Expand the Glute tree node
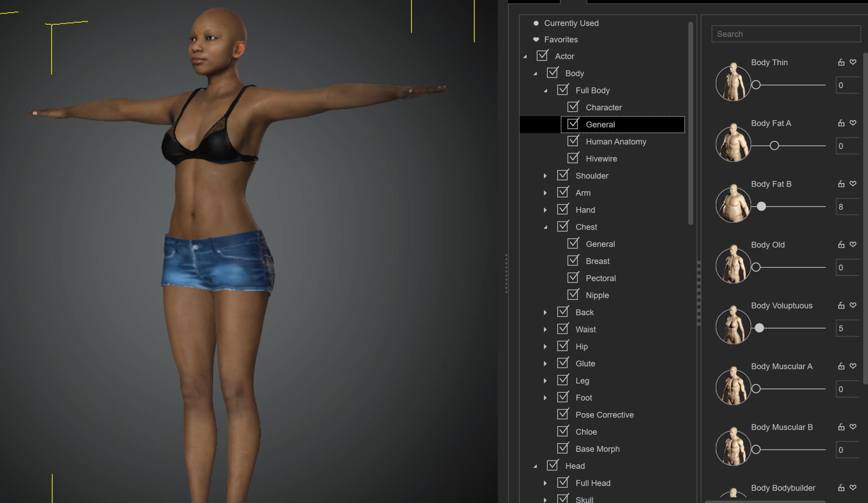 545,364
